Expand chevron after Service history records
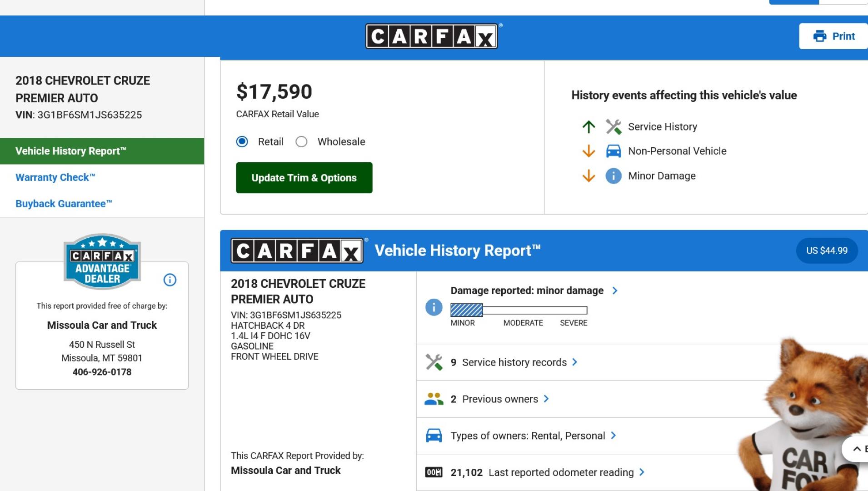868x491 pixels. tap(575, 362)
